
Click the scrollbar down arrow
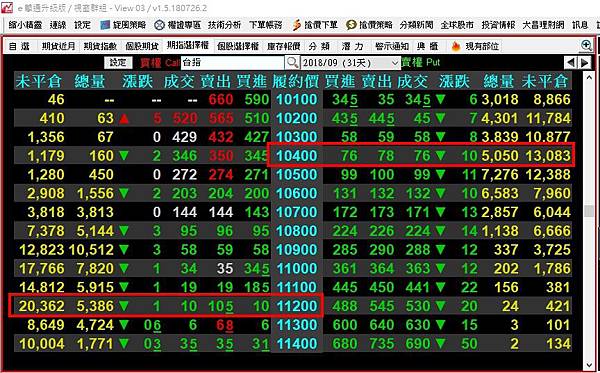point(590,365)
